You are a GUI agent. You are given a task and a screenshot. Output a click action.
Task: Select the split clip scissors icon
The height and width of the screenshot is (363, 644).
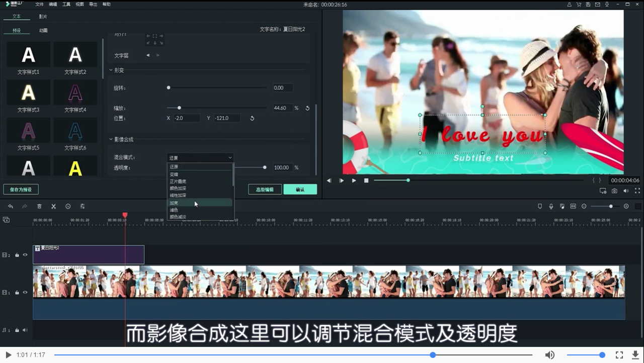click(53, 206)
